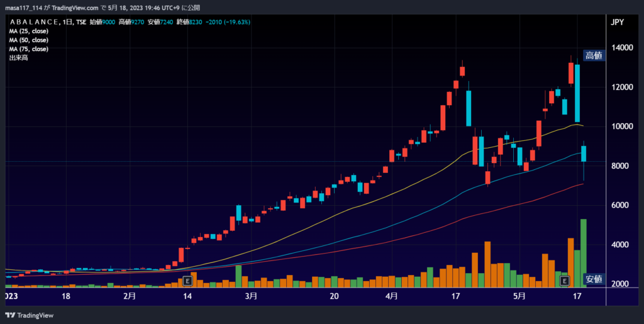Screen dimensions: 644x324
Task: Click the −2010 (−19.63%) change value
Action: pos(228,22)
